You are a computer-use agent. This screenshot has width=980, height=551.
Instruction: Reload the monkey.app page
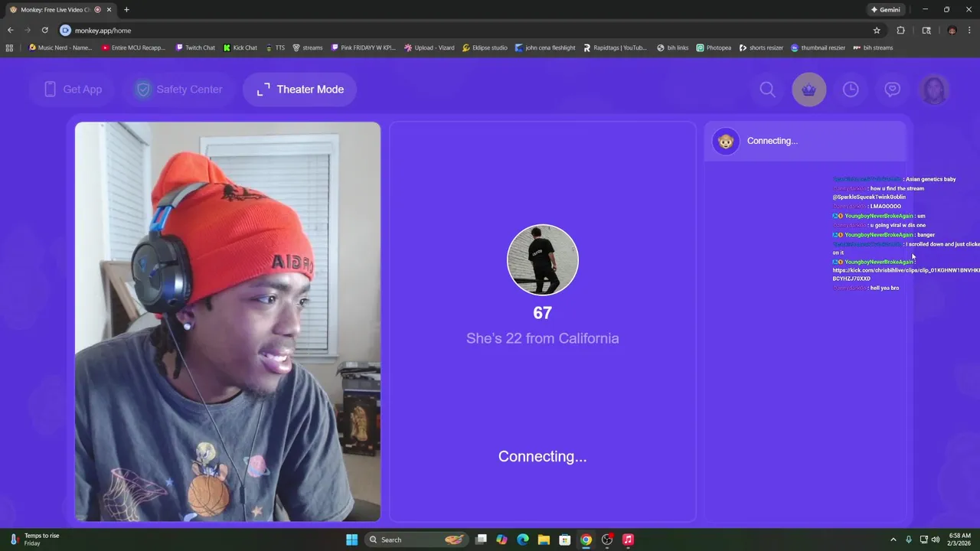(x=44, y=31)
